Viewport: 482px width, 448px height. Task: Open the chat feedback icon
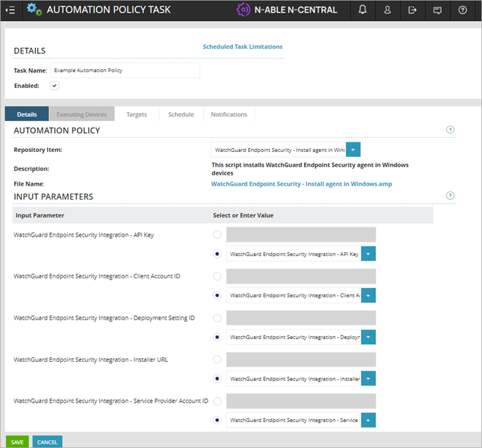pos(437,10)
